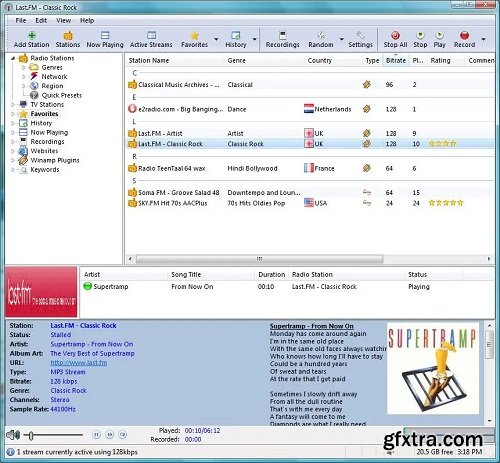Select the Supertramp From Now On track row
This screenshot has width=500, height=463.
288,287
